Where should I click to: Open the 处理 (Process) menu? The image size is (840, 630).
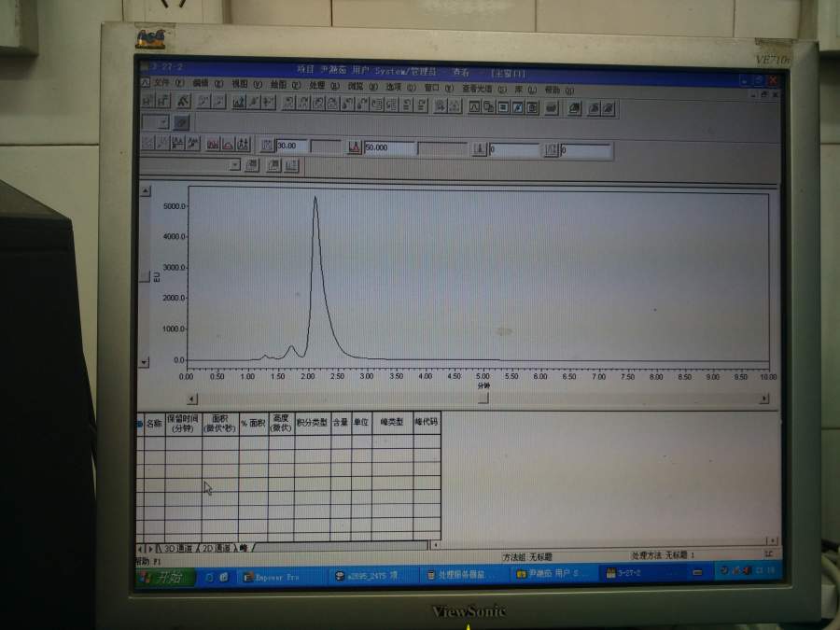pos(324,85)
